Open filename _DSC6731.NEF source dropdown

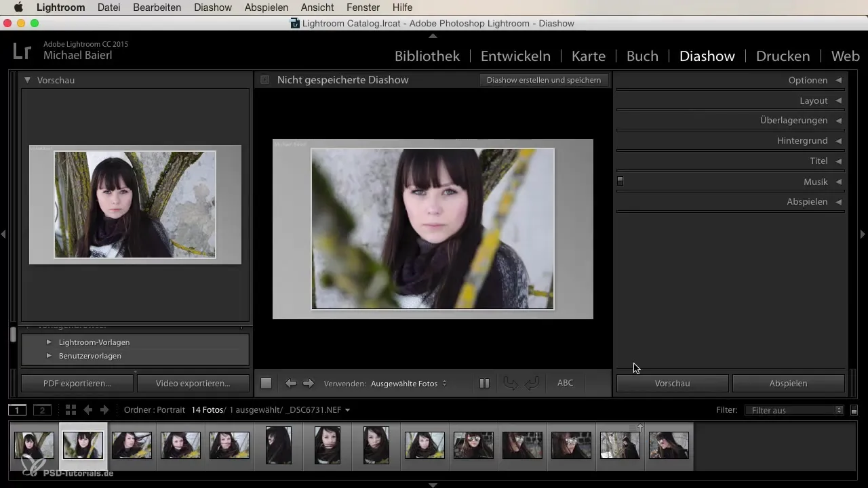tap(319, 410)
